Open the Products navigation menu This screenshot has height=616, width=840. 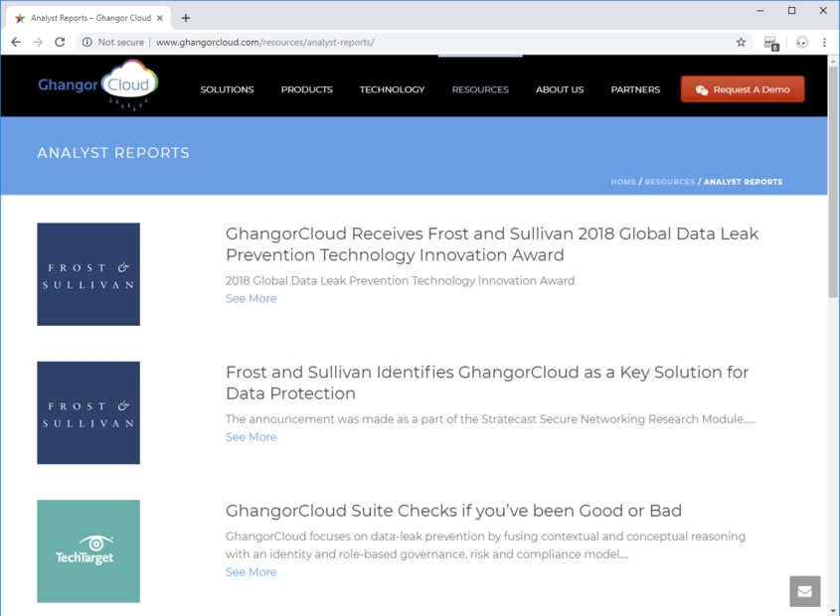click(x=306, y=89)
